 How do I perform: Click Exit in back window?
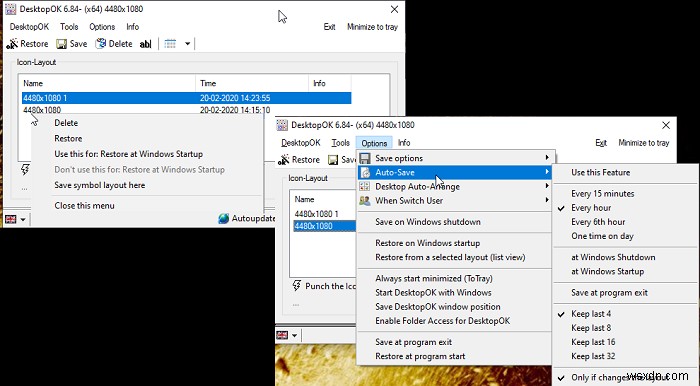[x=329, y=27]
